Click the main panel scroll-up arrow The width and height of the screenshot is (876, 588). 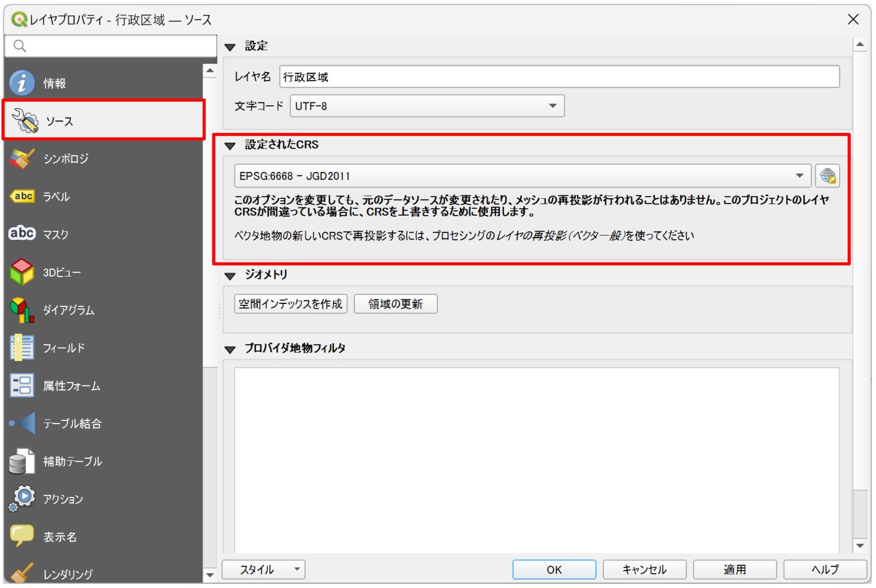[x=860, y=44]
